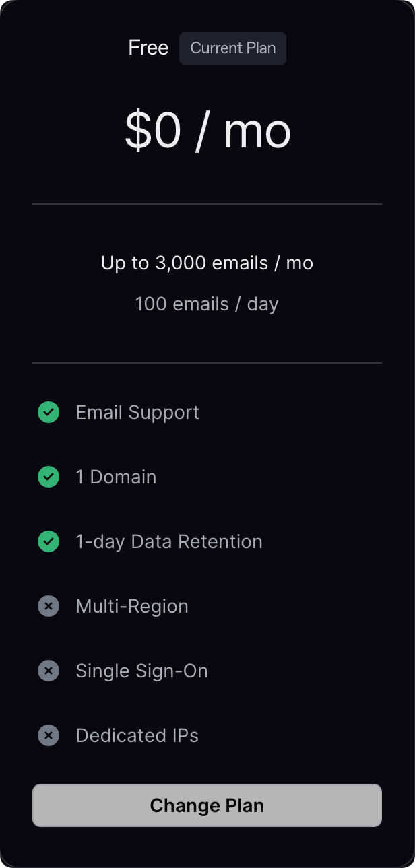Image resolution: width=415 pixels, height=868 pixels.
Task: Click the green checkmark beside Email Support
Action: (48, 412)
